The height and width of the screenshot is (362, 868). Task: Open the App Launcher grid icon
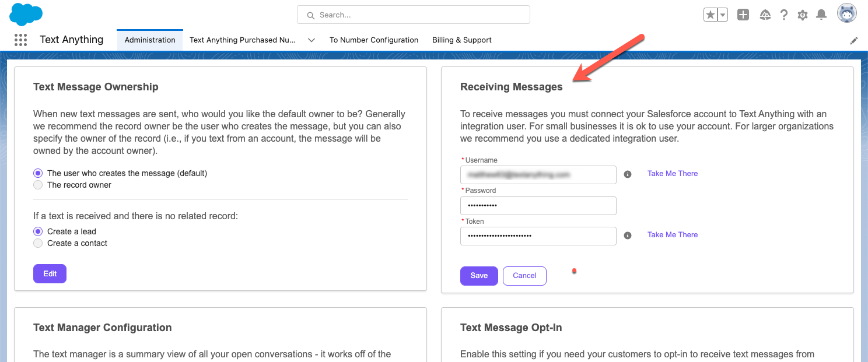(x=20, y=40)
